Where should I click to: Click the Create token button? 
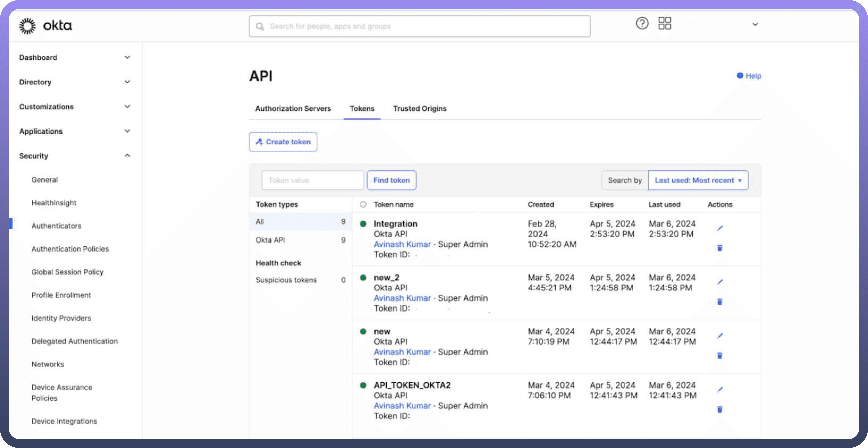(x=283, y=142)
